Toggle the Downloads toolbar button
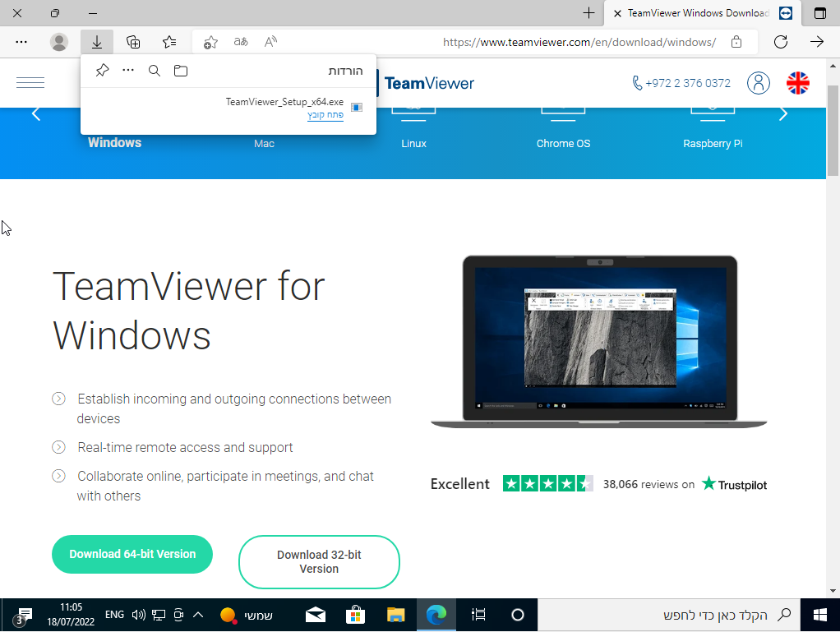The width and height of the screenshot is (840, 632). [97, 42]
